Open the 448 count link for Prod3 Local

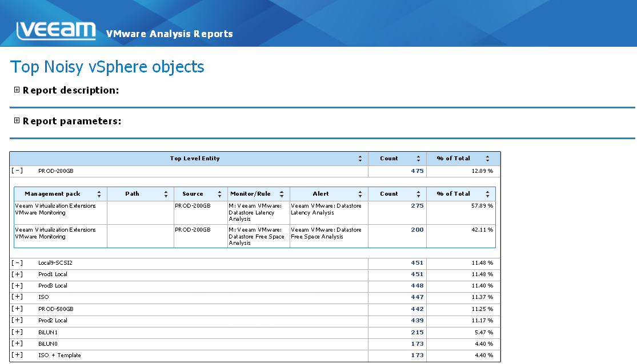417,286
